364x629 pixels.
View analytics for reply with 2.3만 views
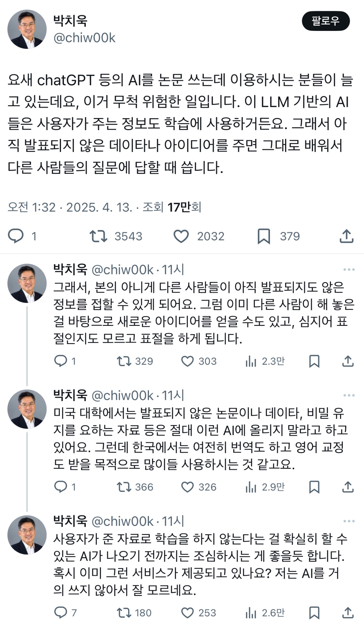coord(251,361)
